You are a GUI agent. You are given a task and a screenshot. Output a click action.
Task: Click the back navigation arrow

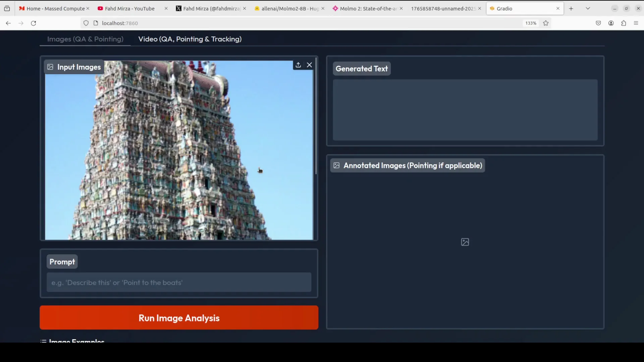tap(8, 23)
